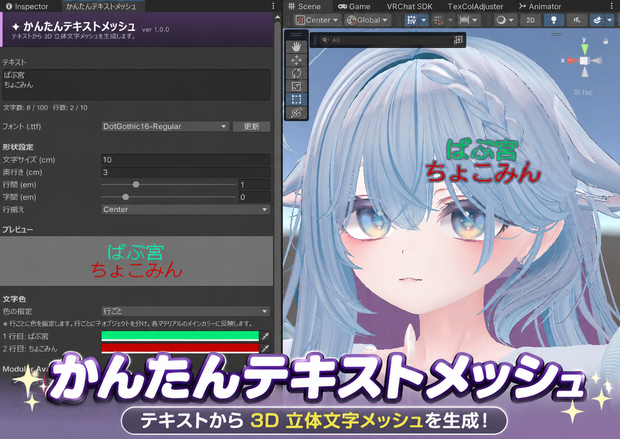Screen dimensions: 620x439
Task: Open red color swatch for row 2
Action: coord(180,348)
